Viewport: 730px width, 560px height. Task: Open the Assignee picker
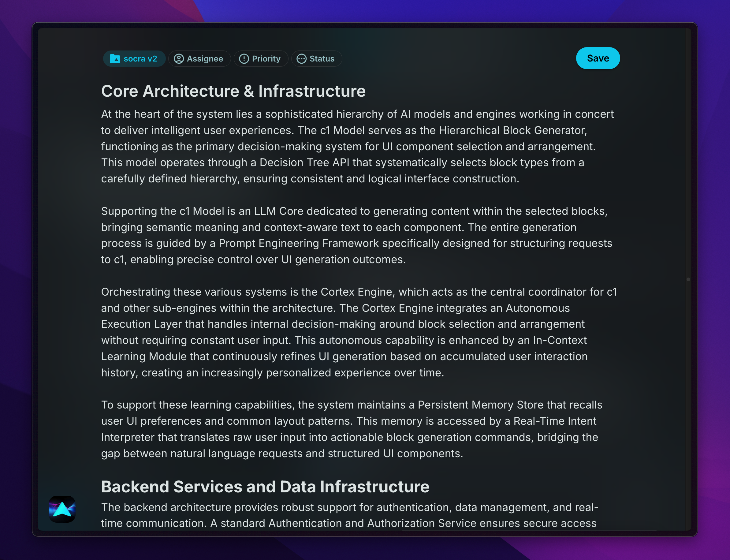(205, 59)
